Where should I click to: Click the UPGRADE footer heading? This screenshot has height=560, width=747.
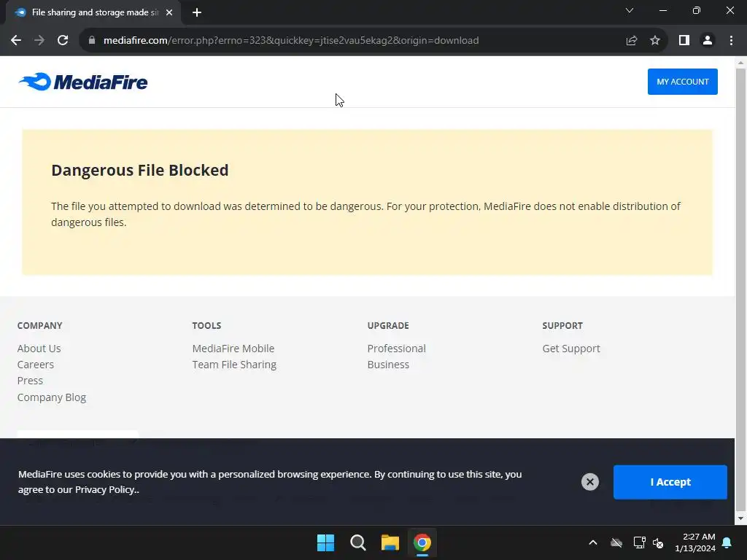[388, 326]
